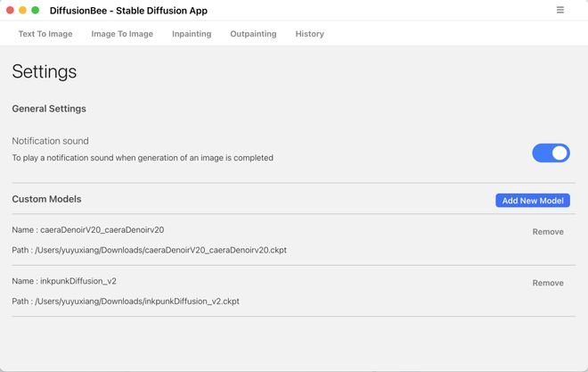Screen dimensions: 588x372
Task: Click the Settings page title
Action: [45, 71]
